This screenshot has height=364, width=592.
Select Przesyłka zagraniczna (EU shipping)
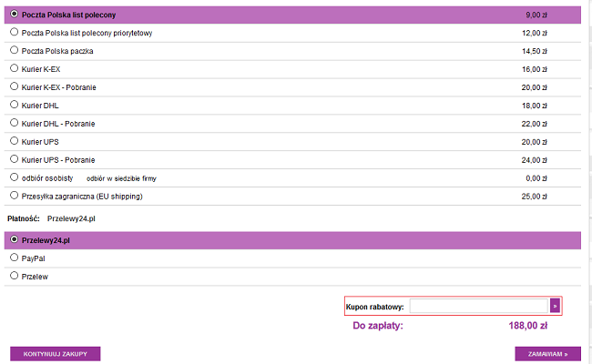click(x=14, y=195)
